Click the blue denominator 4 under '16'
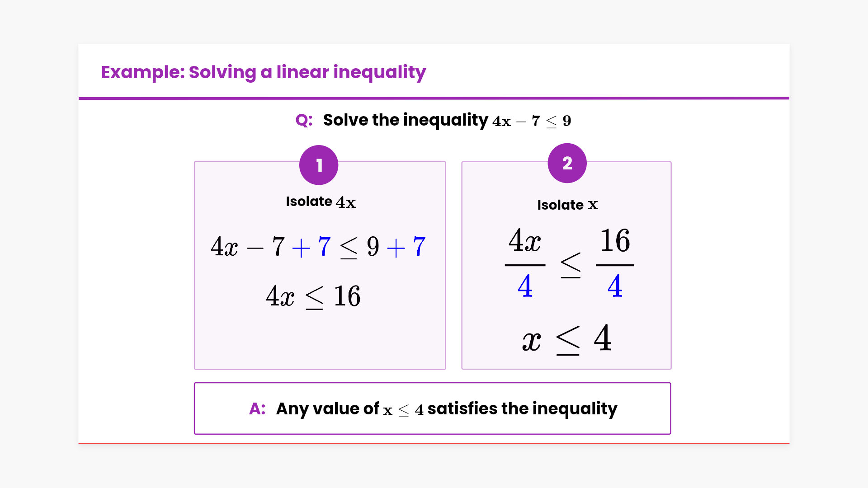 point(615,286)
